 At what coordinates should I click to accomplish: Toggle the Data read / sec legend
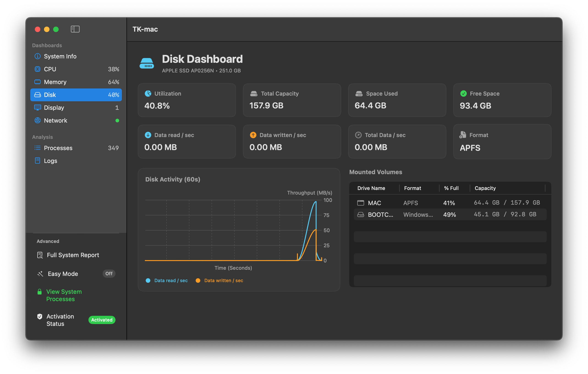[x=167, y=280]
